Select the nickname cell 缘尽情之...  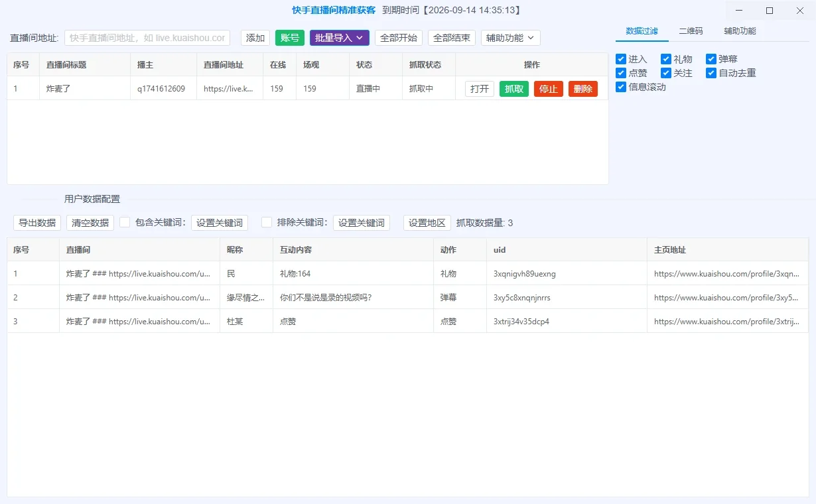pyautogui.click(x=246, y=297)
